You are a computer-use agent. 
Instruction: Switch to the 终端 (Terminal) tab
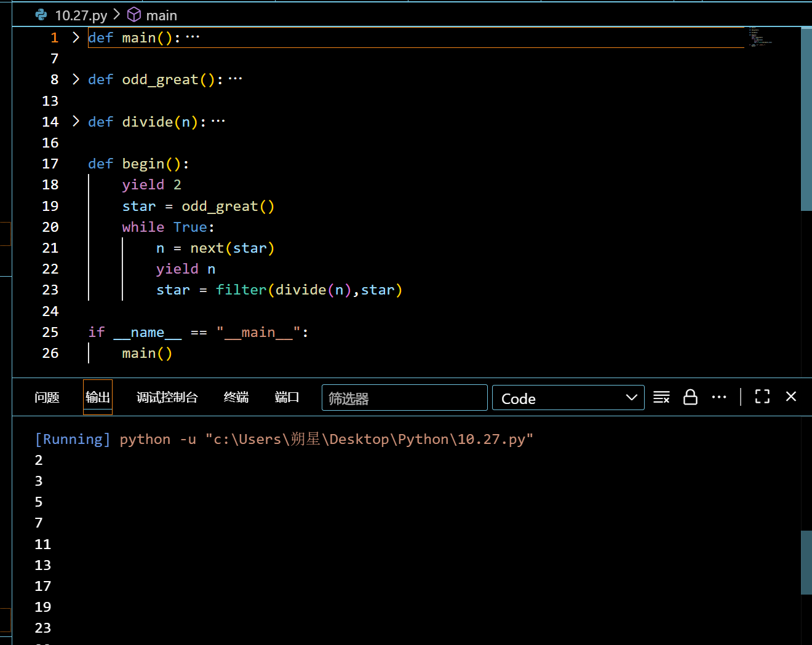(236, 398)
